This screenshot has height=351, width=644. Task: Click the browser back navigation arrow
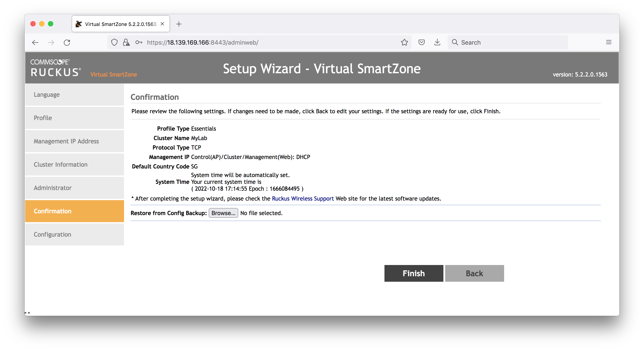(x=35, y=42)
